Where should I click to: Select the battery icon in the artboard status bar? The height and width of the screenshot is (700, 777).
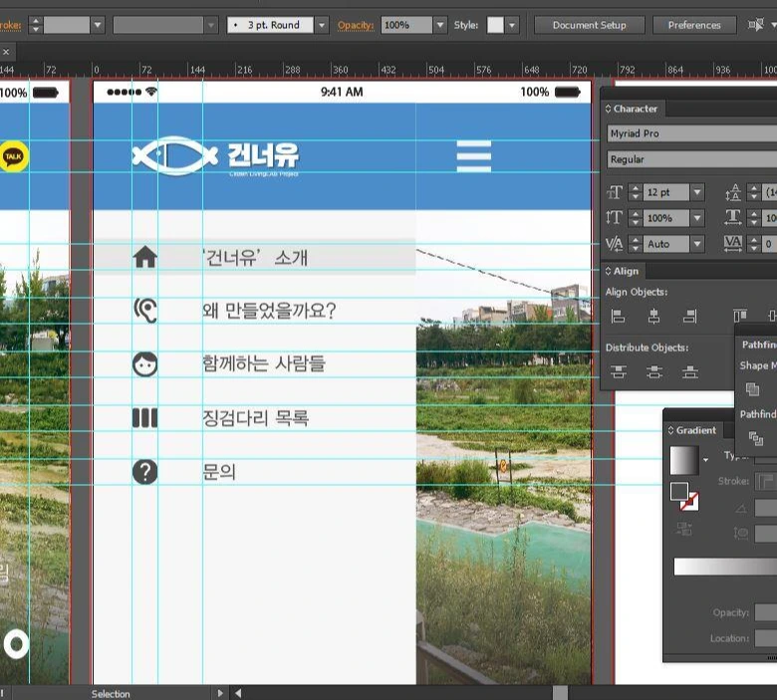coord(568,92)
